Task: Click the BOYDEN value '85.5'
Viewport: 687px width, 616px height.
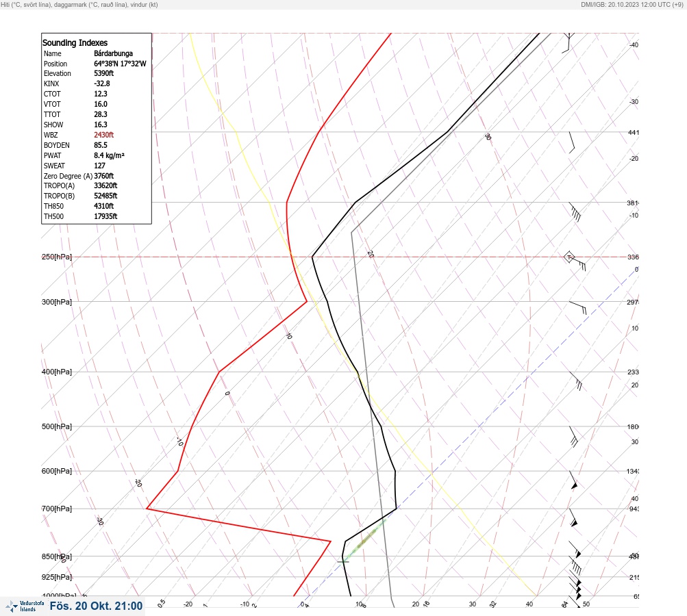Action: point(101,145)
